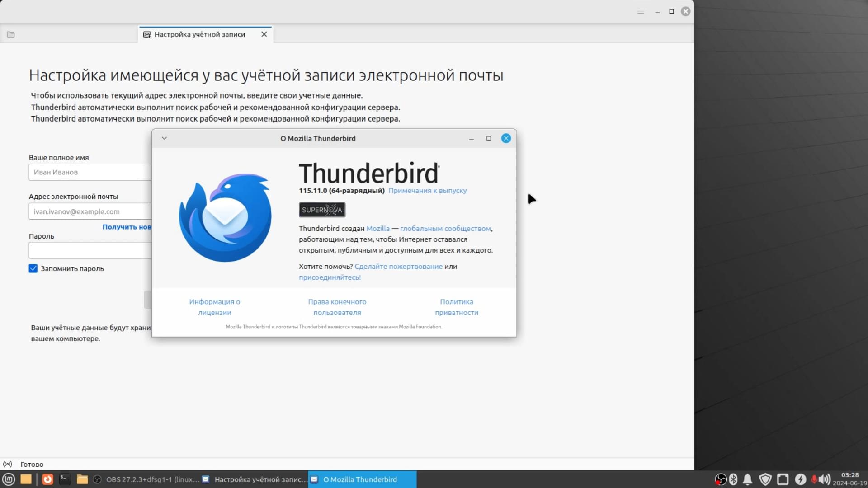
Task: Follow the глобальным сообществом link
Action: (x=445, y=229)
